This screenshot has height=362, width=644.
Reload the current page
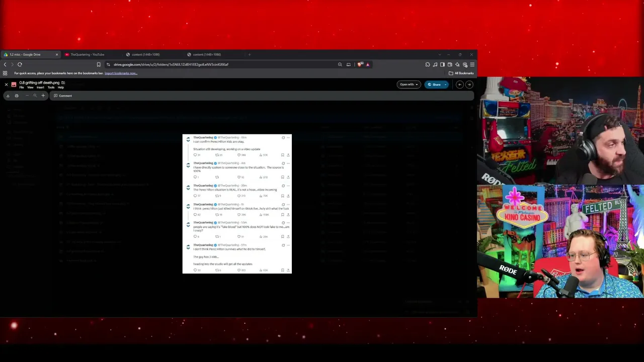click(20, 64)
